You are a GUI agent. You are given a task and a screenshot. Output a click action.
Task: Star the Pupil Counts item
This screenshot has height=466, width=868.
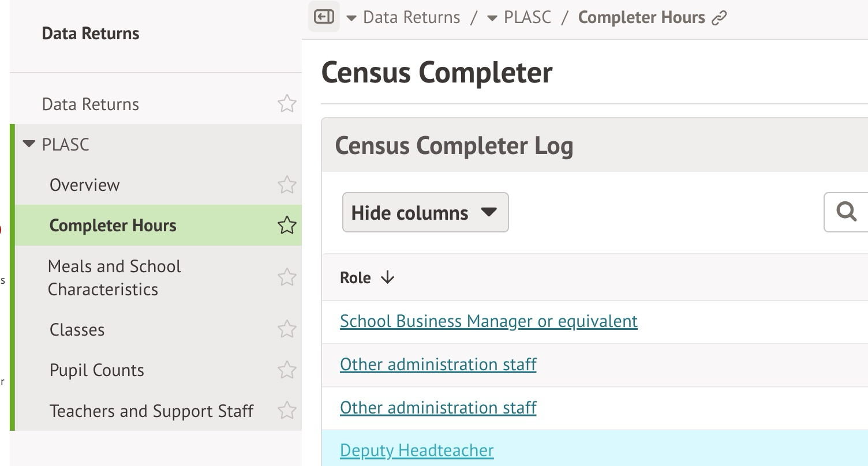tap(287, 370)
